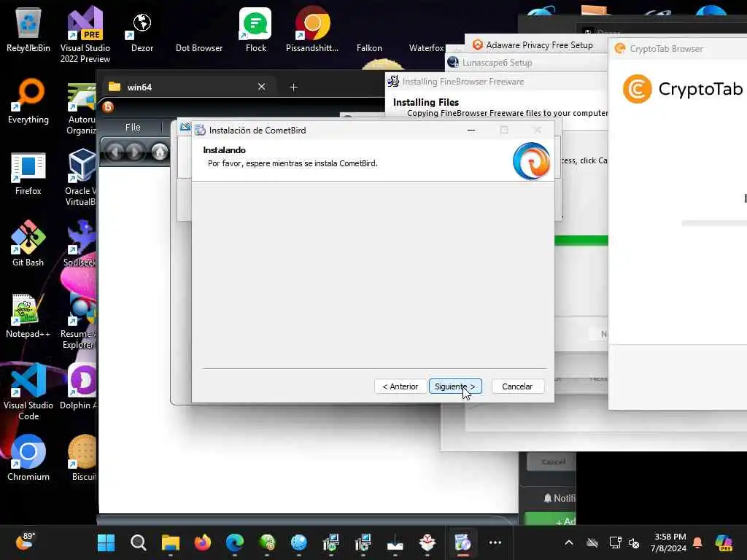Click the green globe taskbar icon
Image resolution: width=747 pixels, height=560 pixels.
tap(267, 542)
